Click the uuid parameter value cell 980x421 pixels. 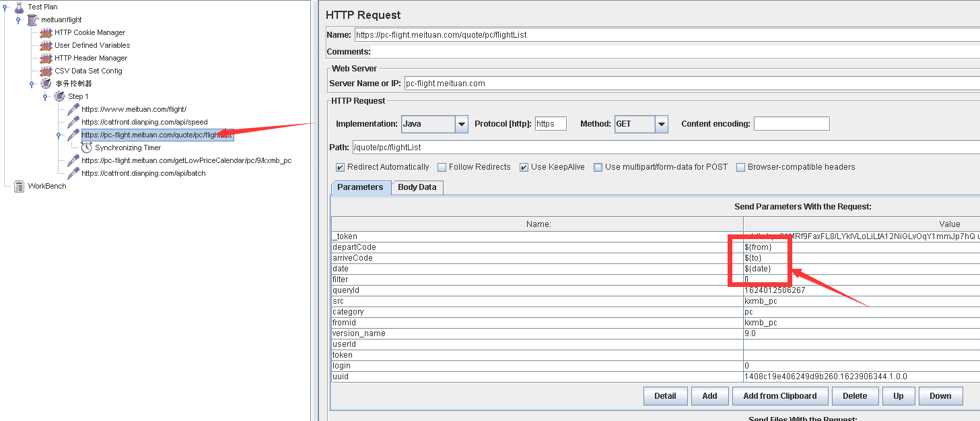tap(862, 377)
